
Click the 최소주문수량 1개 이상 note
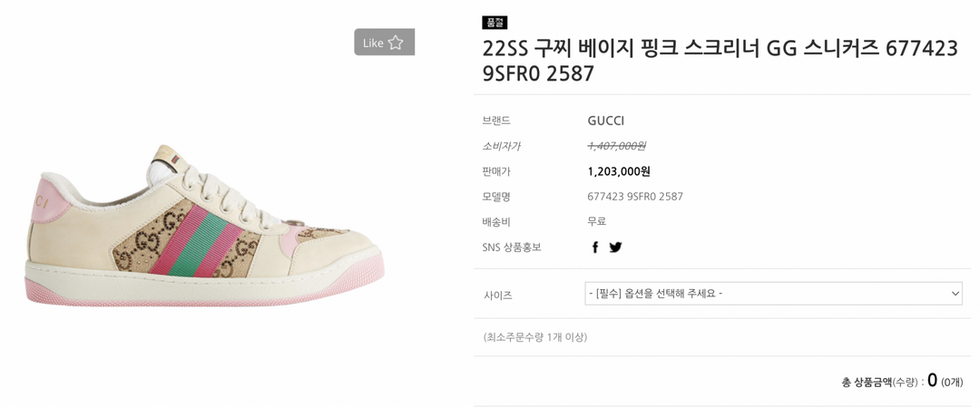point(535,337)
